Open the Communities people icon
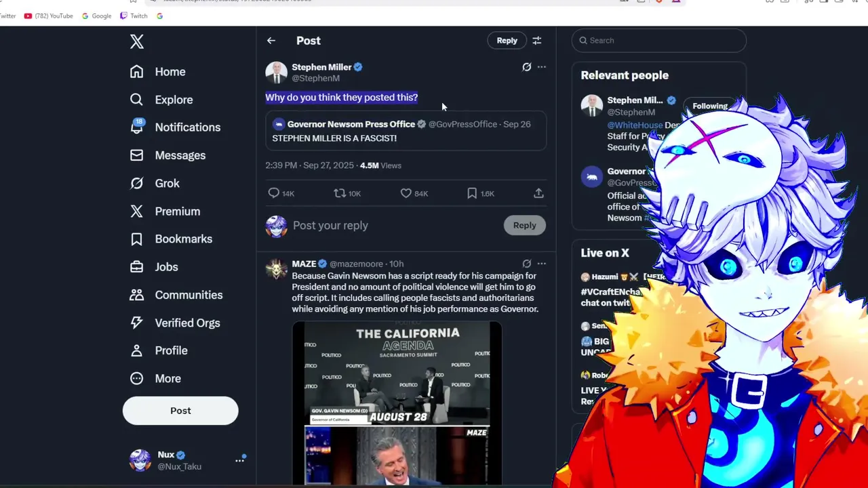This screenshot has width=868, height=488. (x=137, y=295)
